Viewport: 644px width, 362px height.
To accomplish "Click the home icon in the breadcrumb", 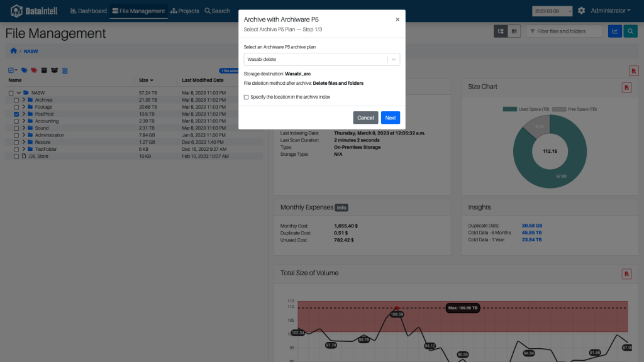I will (14, 51).
